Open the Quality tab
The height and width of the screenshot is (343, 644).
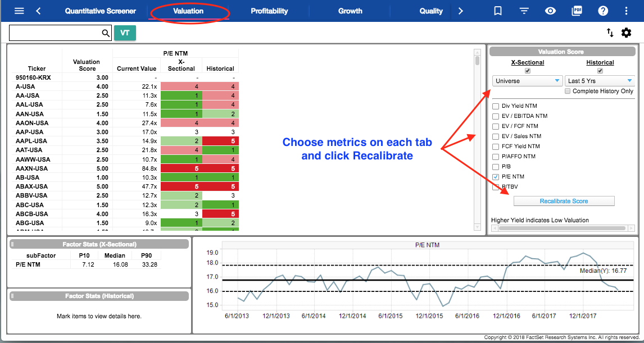(431, 11)
